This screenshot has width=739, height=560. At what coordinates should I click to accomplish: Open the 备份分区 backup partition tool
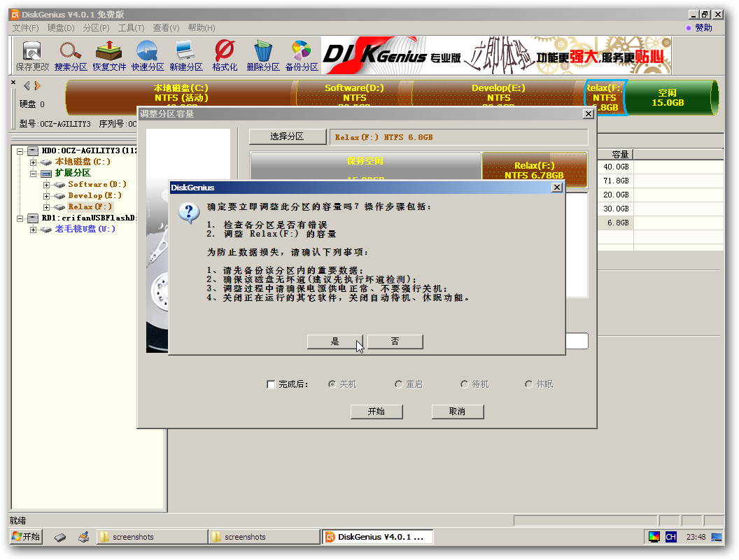(302, 55)
